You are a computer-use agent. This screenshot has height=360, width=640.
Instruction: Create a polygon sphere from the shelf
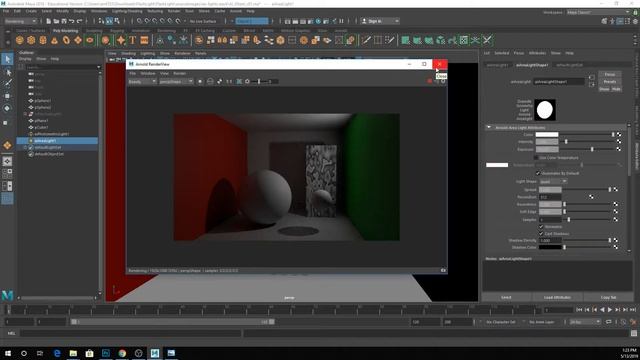(x=20, y=40)
